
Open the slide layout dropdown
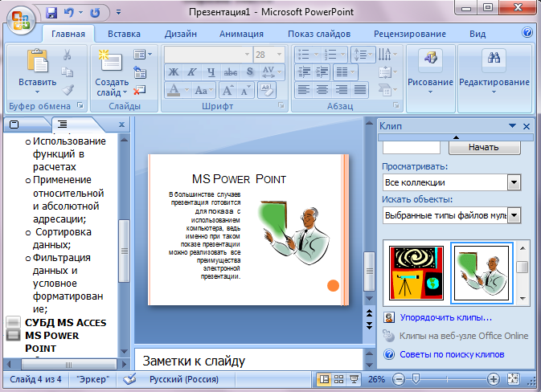[x=142, y=54]
